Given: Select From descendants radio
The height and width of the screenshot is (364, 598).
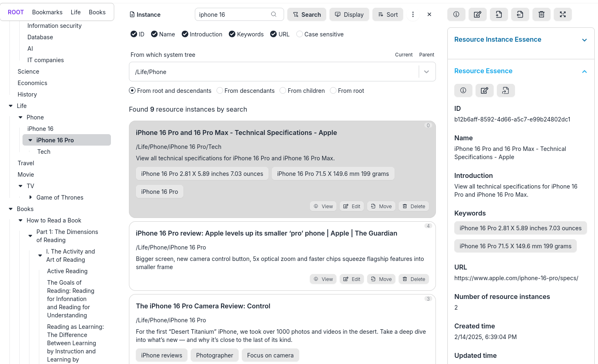Looking at the screenshot, I should [220, 90].
